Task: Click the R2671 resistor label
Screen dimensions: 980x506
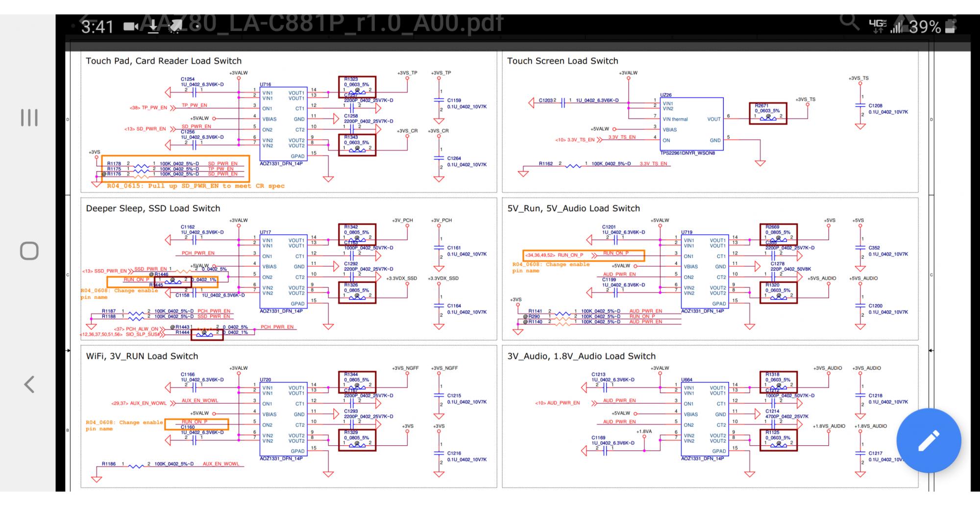Action: (x=762, y=105)
